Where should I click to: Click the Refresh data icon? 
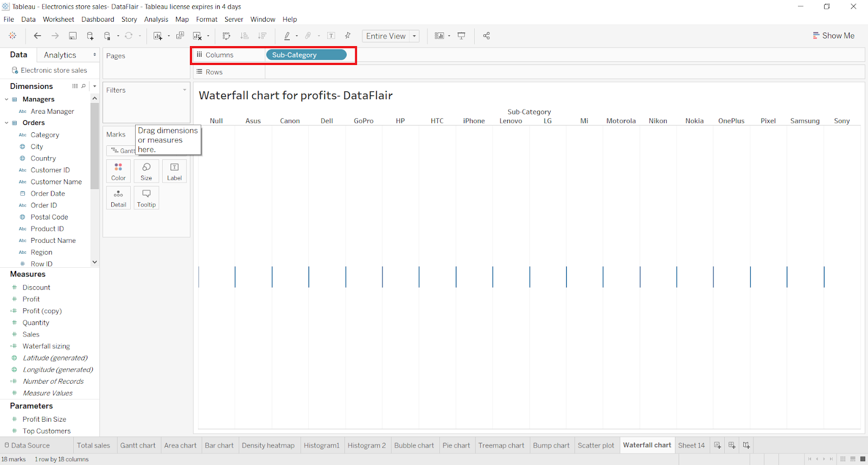click(x=129, y=36)
